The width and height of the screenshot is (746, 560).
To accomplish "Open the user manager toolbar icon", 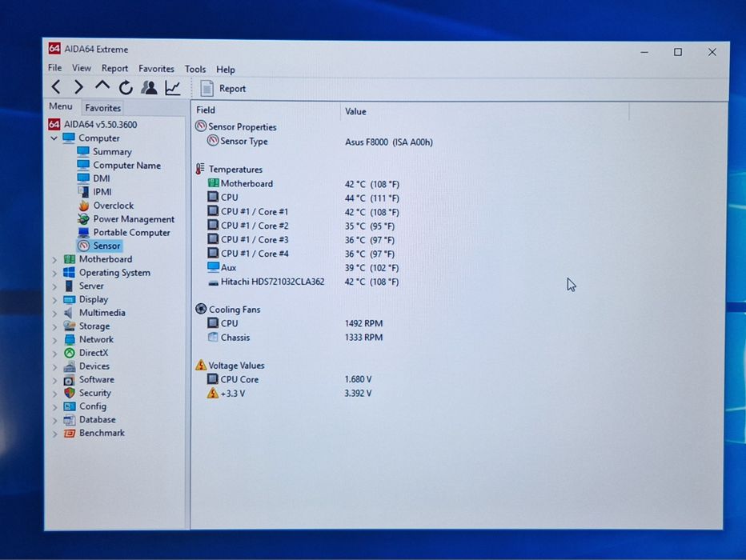I will tap(149, 87).
